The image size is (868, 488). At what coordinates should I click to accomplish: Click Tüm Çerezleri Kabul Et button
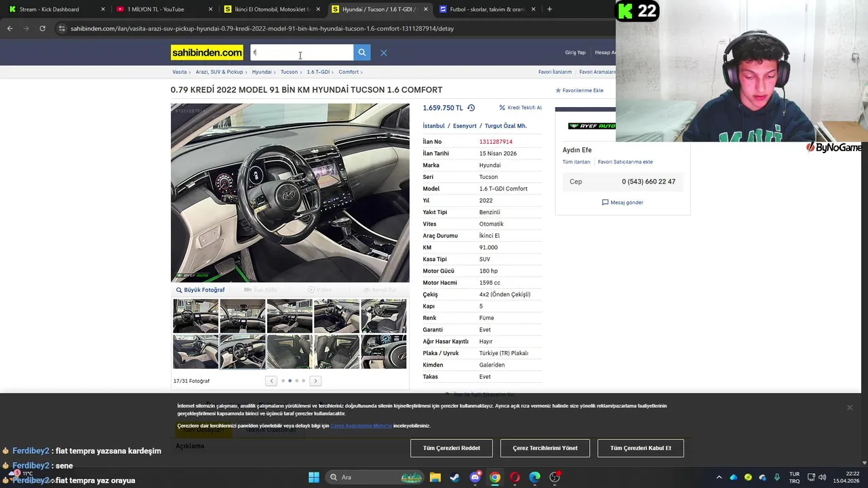[641, 448]
